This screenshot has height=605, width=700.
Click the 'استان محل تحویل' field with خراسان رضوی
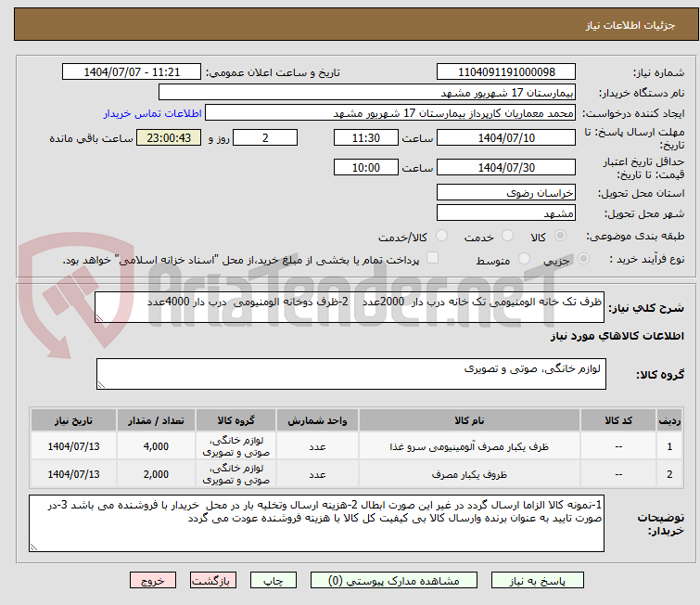(505, 193)
